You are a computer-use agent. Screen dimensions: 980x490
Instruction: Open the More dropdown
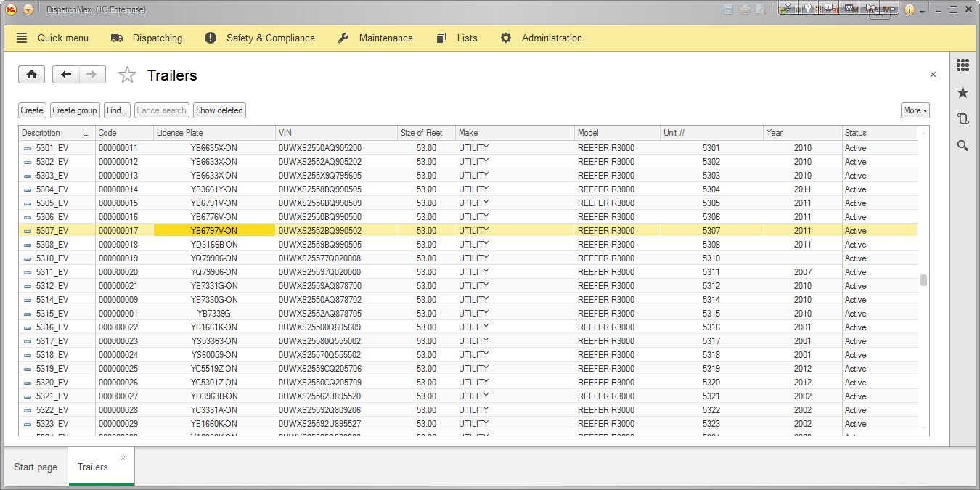[915, 110]
